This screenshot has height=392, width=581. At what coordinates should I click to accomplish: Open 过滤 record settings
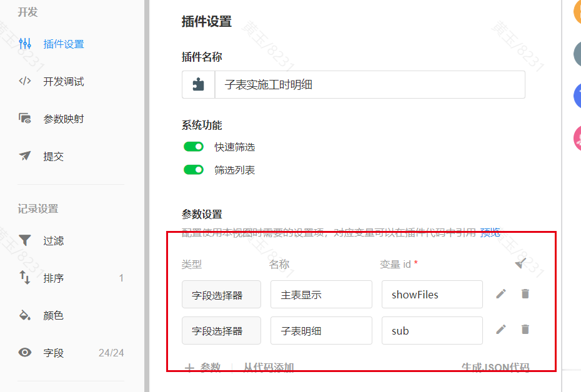click(x=53, y=241)
